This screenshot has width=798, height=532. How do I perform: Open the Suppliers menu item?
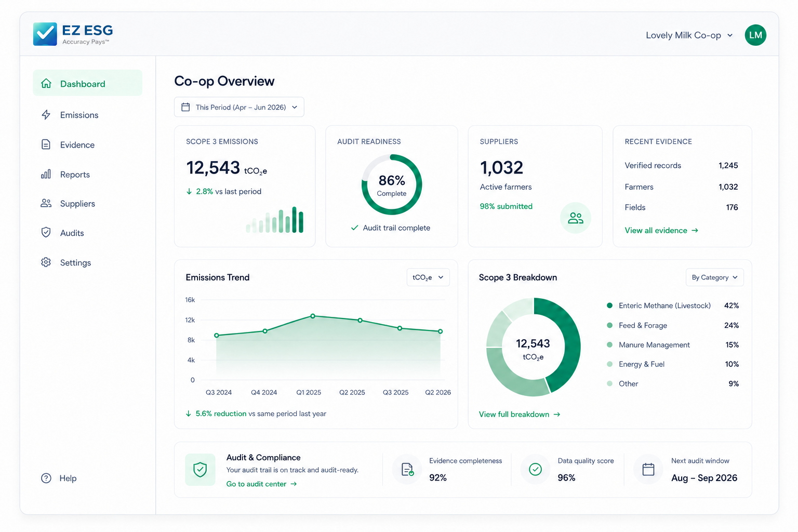pos(87,203)
